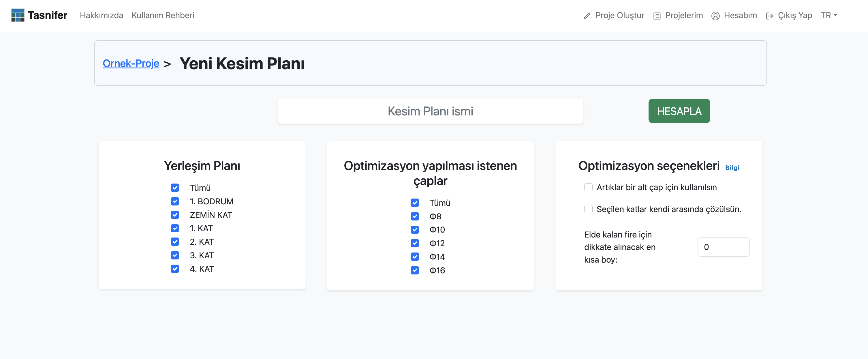868x359 pixels.
Task: Uncheck the 2. KAT checkbox
Action: click(x=175, y=242)
